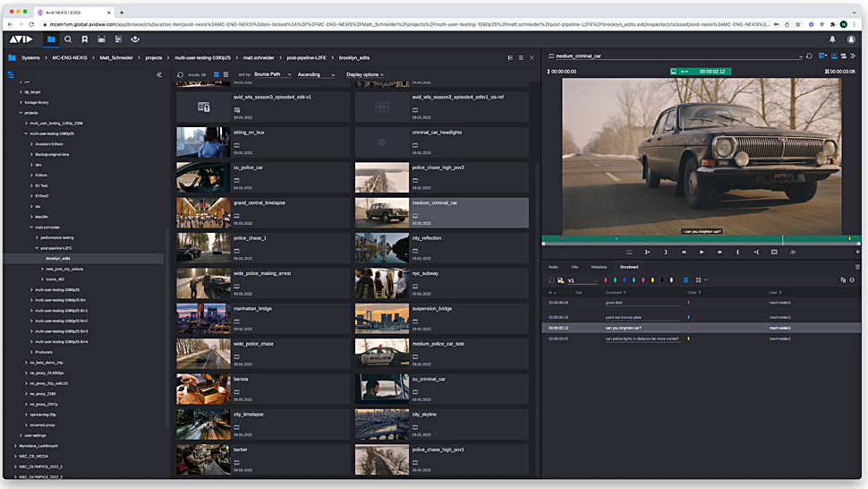Toggle the viewer monitor display button
Image resolution: width=868 pixels, height=489 pixels.
pyautogui.click(x=833, y=56)
